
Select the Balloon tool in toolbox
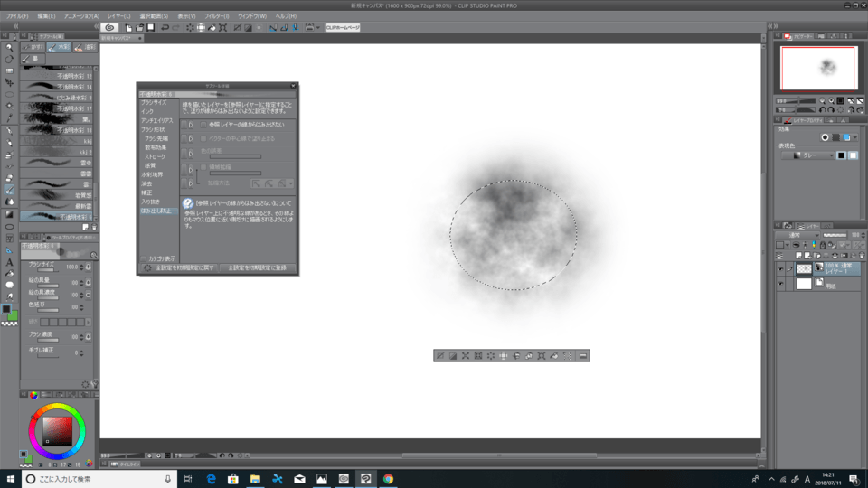(x=9, y=285)
